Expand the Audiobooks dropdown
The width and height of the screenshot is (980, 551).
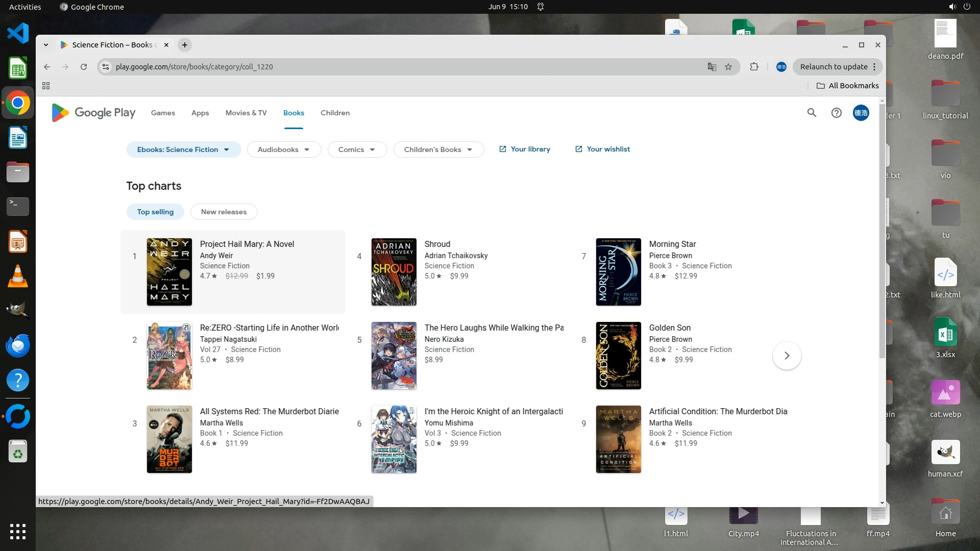[284, 149]
